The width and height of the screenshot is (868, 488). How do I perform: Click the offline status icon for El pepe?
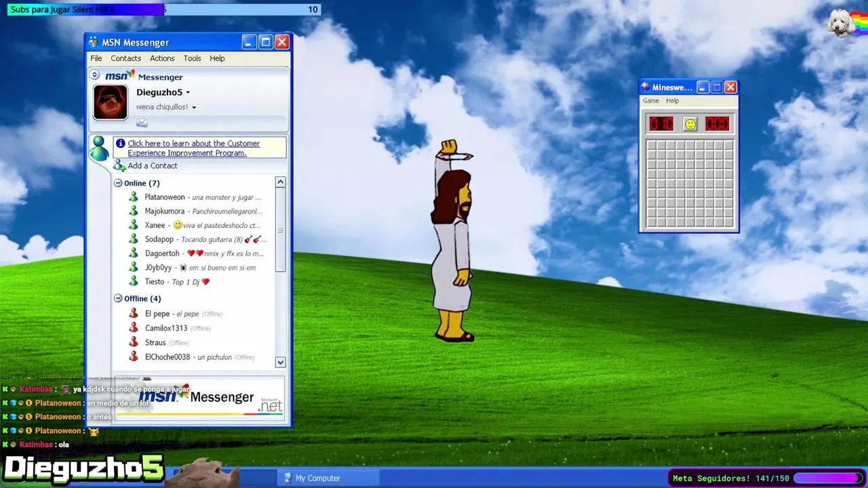(134, 314)
